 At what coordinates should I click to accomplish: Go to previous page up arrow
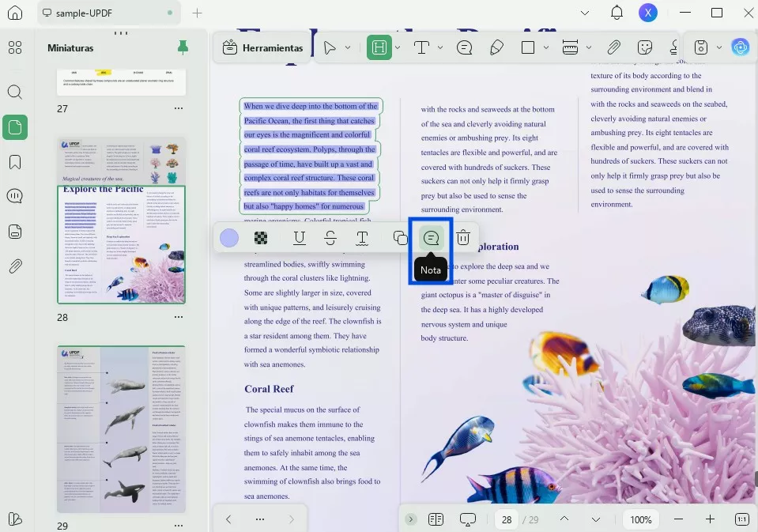pos(564,519)
